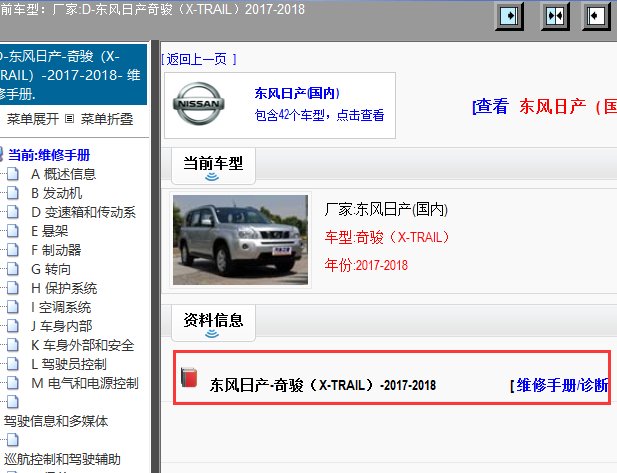The image size is (617, 473).
Task: Click 菜单展开 to expand the menu
Action: (x=33, y=119)
